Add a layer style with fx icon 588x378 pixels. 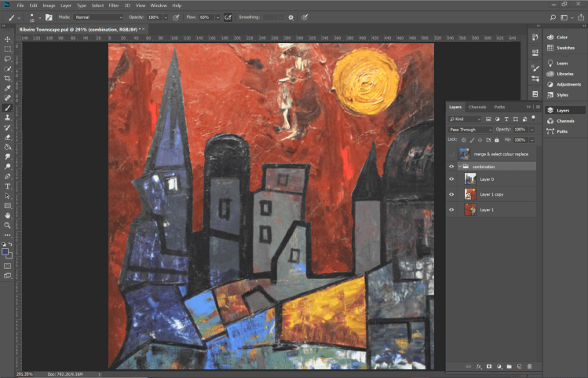tap(479, 366)
